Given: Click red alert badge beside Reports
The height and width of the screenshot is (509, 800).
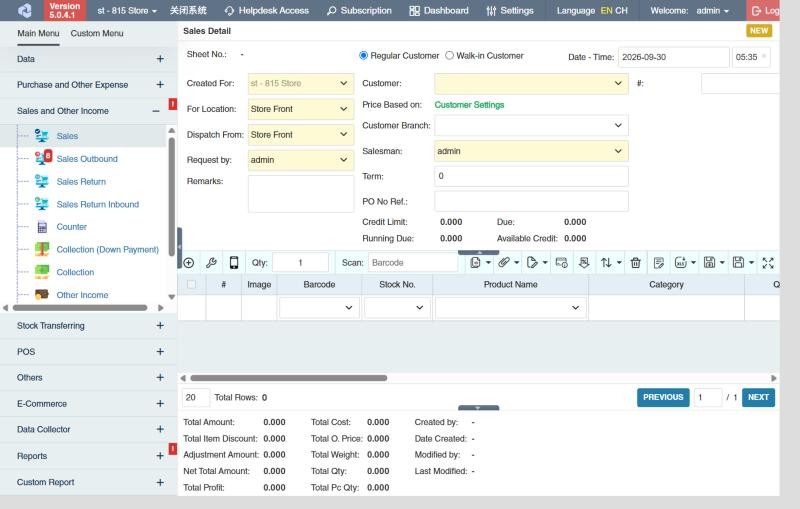Looking at the screenshot, I should coord(173,449).
